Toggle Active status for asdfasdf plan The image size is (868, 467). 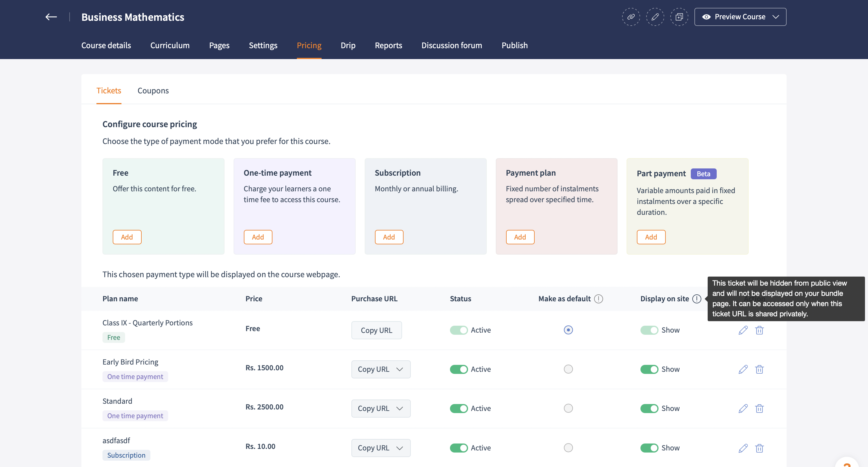[459, 448]
